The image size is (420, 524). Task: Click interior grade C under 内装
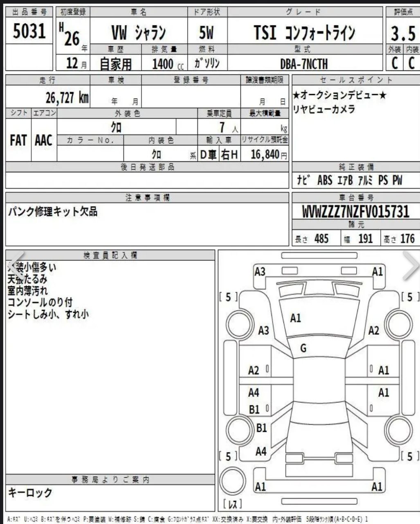pos(412,63)
